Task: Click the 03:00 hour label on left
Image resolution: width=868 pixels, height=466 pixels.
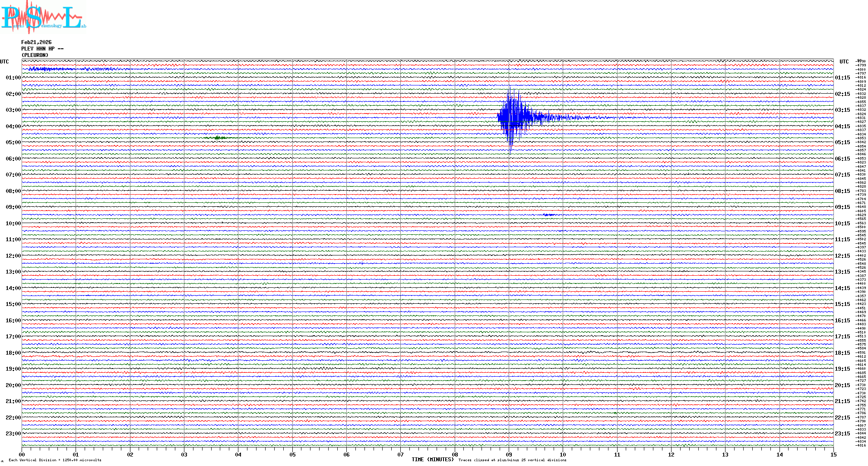Action: [13, 110]
